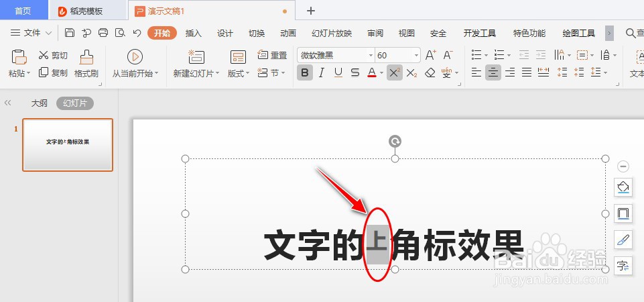Open the 插入 Insert tab
Image resolution: width=644 pixels, height=302 pixels.
pyautogui.click(x=194, y=34)
